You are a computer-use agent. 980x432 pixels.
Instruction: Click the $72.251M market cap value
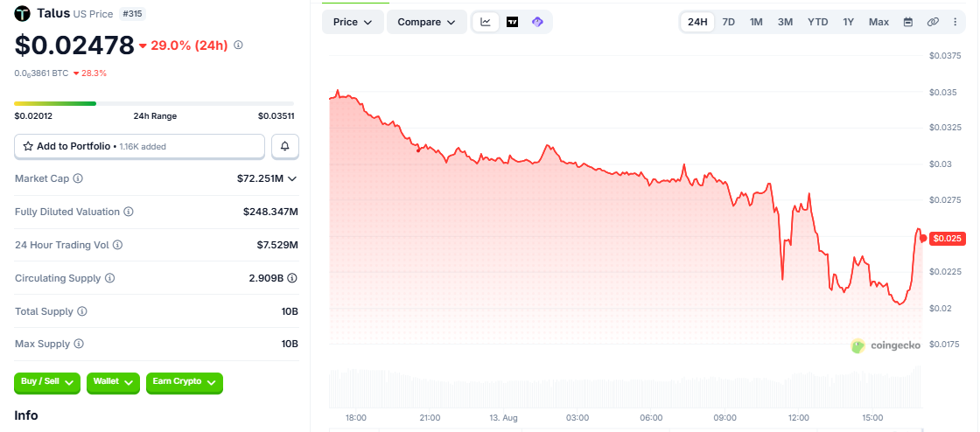click(x=260, y=178)
